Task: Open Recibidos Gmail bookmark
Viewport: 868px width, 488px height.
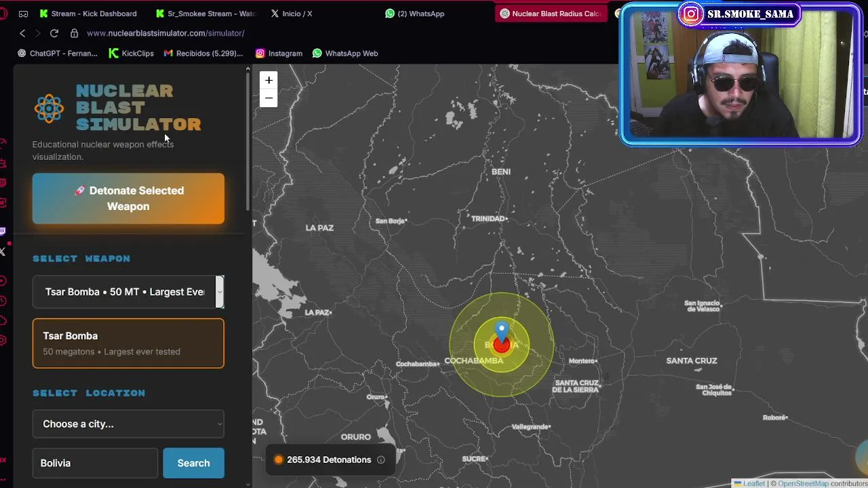Action: click(x=203, y=53)
